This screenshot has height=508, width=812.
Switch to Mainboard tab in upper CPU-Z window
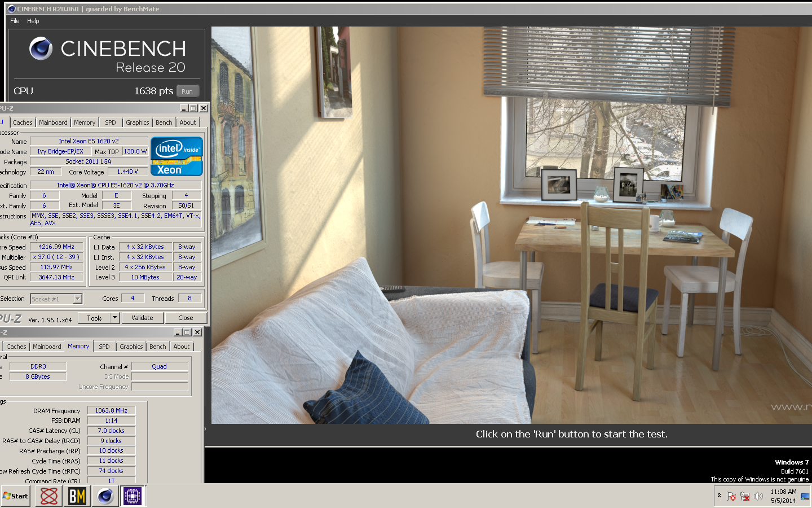click(53, 122)
